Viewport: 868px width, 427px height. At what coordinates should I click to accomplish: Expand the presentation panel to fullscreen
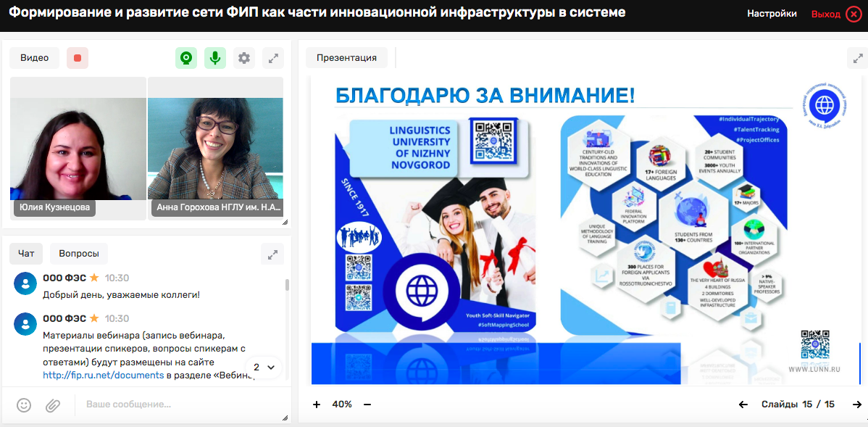coord(857,57)
